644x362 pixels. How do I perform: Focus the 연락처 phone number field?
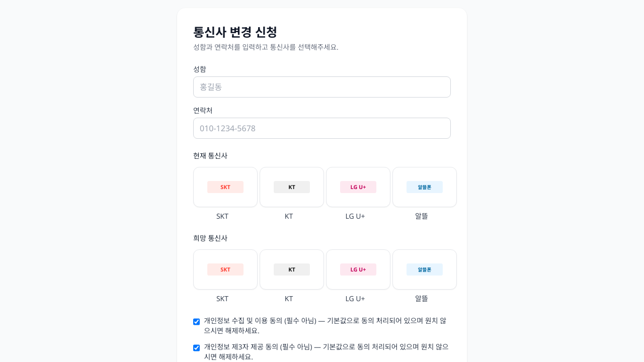pyautogui.click(x=322, y=128)
